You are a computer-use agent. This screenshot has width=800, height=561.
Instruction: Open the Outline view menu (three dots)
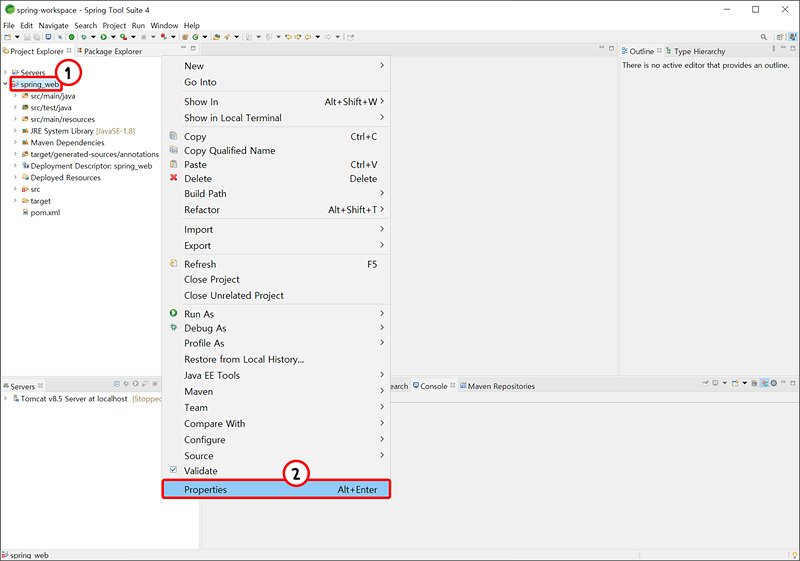pyautogui.click(x=773, y=48)
